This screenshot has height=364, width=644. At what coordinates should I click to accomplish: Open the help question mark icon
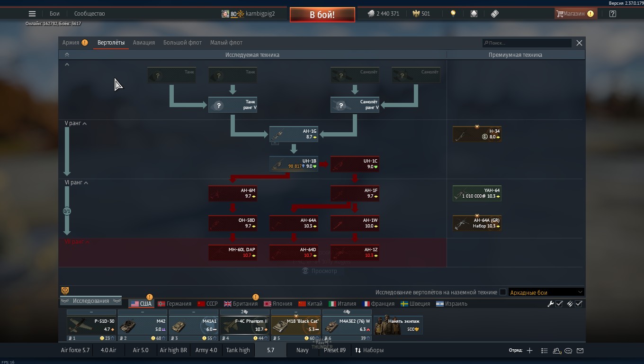[x=613, y=14]
